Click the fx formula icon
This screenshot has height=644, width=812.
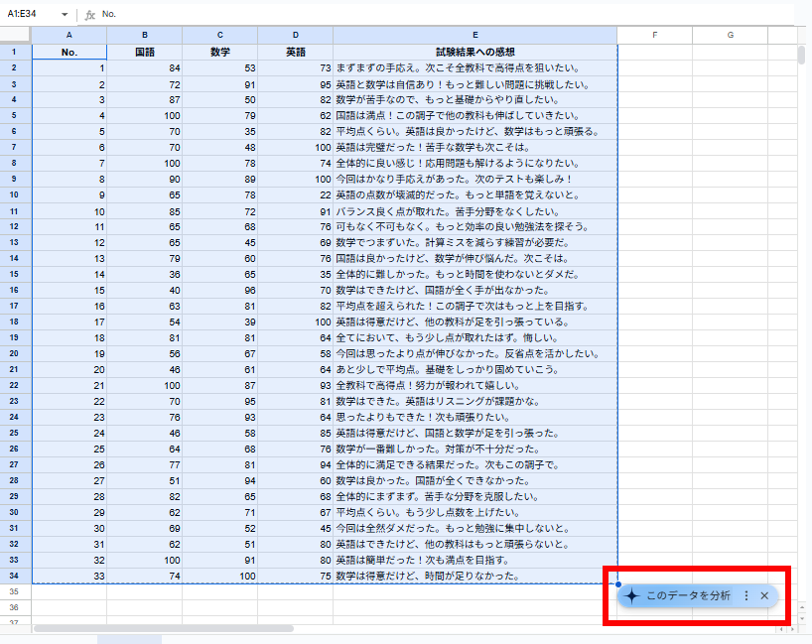pyautogui.click(x=90, y=15)
